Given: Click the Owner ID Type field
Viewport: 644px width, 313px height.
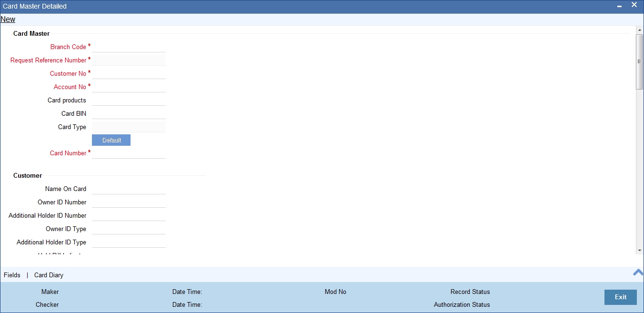Looking at the screenshot, I should pos(129,229).
